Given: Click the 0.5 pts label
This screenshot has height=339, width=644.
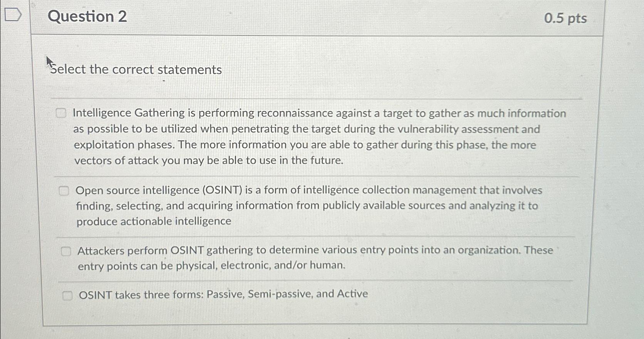Looking at the screenshot, I should pyautogui.click(x=567, y=18).
